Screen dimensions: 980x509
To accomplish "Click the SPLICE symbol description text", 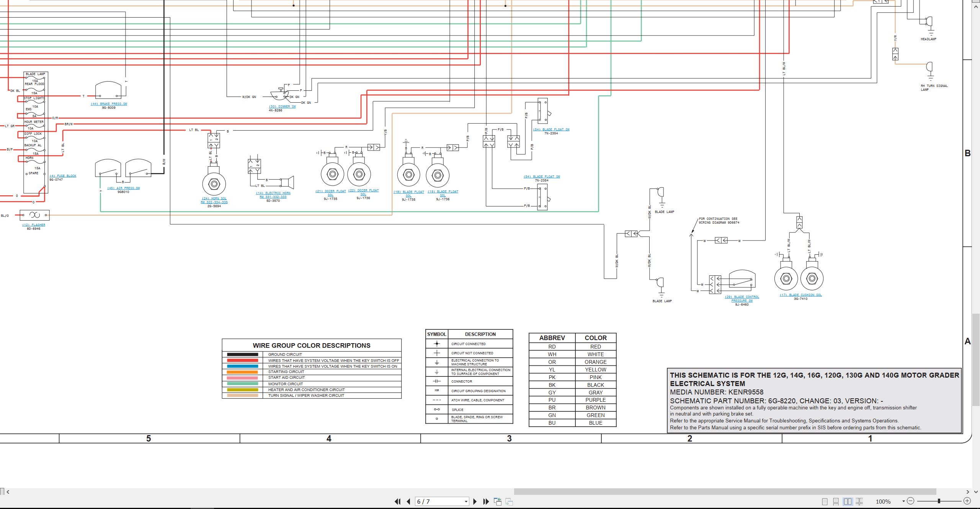I will click(x=457, y=410).
